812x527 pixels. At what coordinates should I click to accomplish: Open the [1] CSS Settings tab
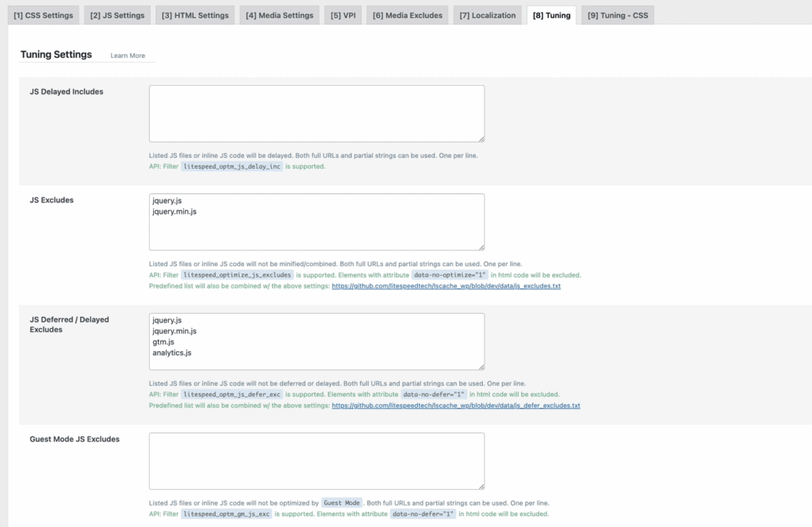pos(44,15)
